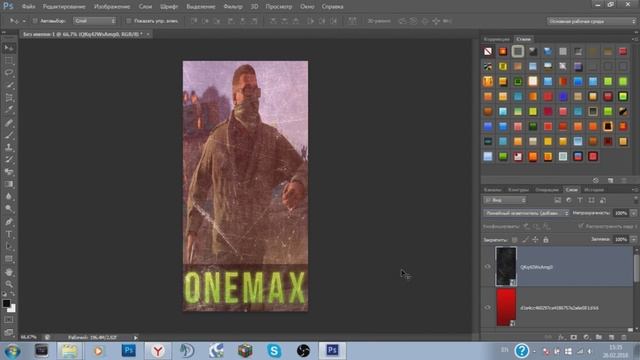Toggle the 'Показать упр. элем.' checkbox
640x360 pixels.
point(129,21)
